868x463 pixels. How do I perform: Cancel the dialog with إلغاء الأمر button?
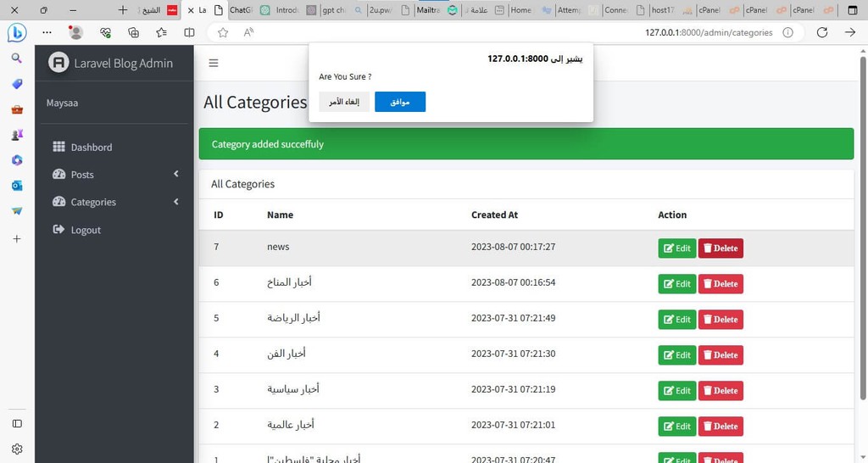(344, 102)
